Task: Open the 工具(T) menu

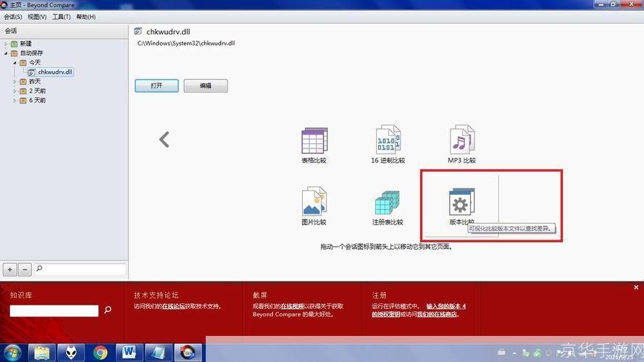Action: [x=61, y=17]
